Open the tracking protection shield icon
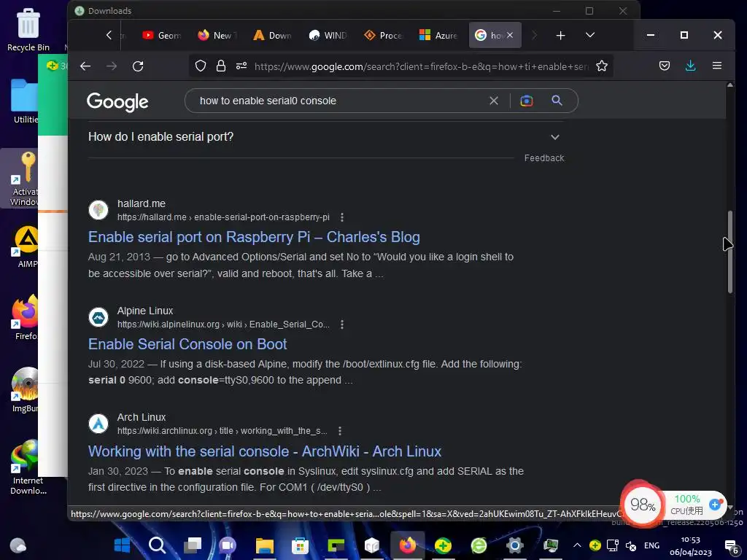 click(x=201, y=66)
